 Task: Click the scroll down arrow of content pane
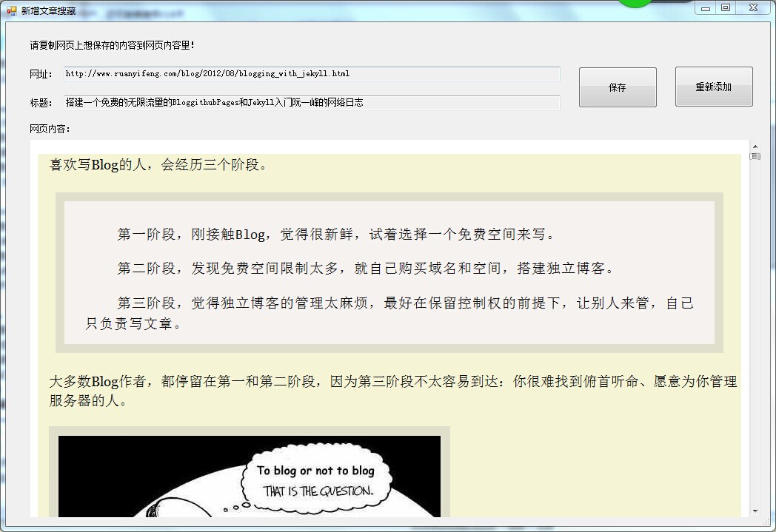click(755, 511)
